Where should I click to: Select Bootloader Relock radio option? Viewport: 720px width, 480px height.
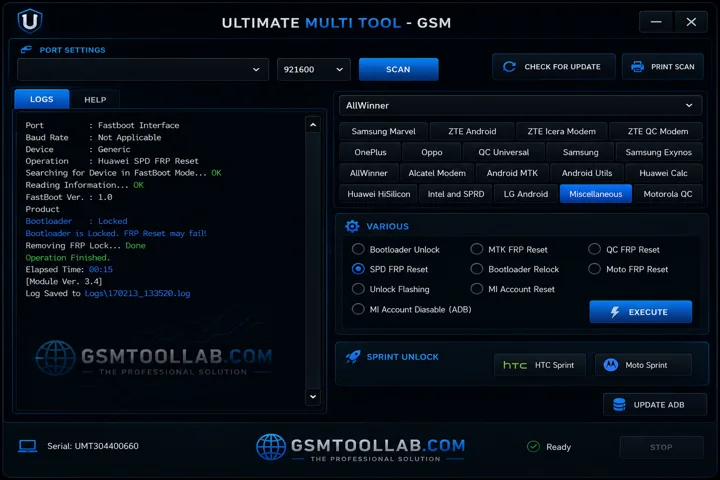(x=477, y=269)
